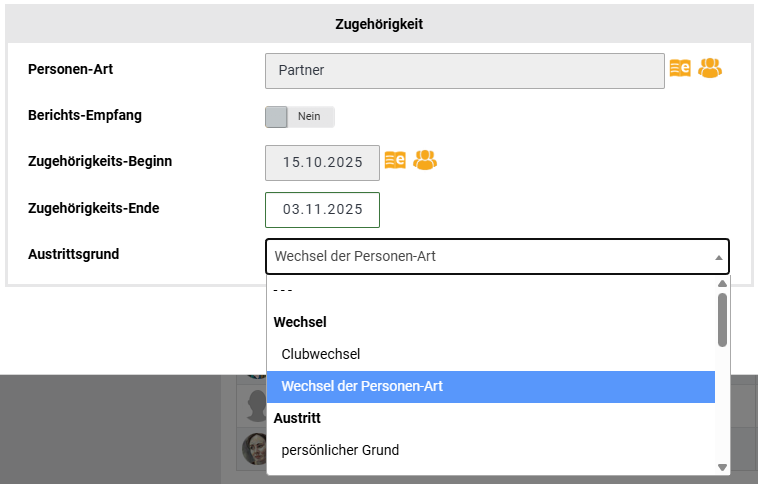The height and width of the screenshot is (484, 758).
Task: Click the group icon next to Zugehörigkeits-Beginn date
Action: point(425,160)
